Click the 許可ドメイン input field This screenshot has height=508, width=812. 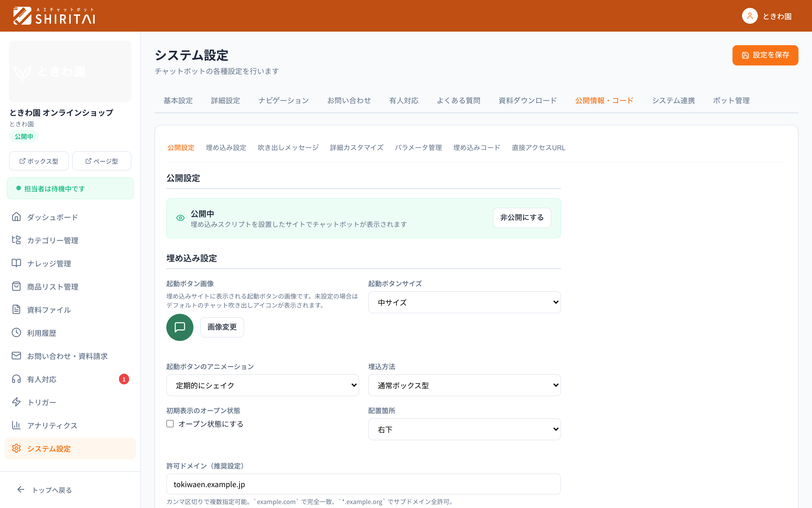tap(363, 484)
